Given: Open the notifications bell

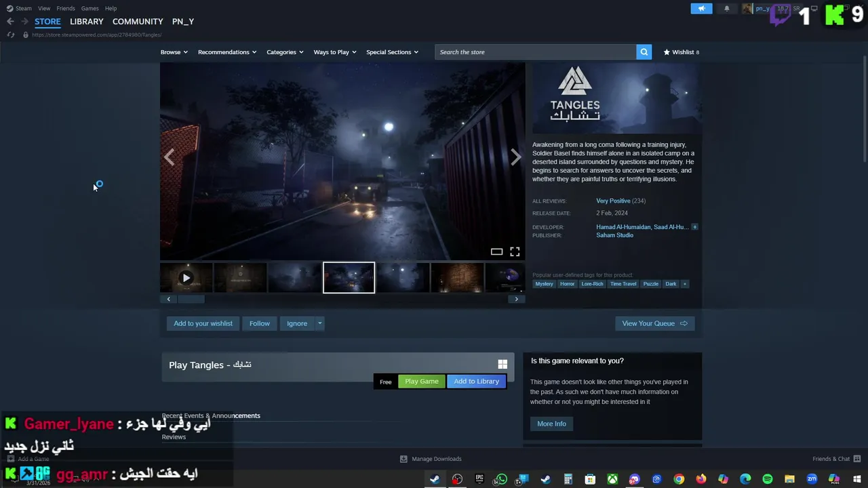Looking at the screenshot, I should 727,9.
